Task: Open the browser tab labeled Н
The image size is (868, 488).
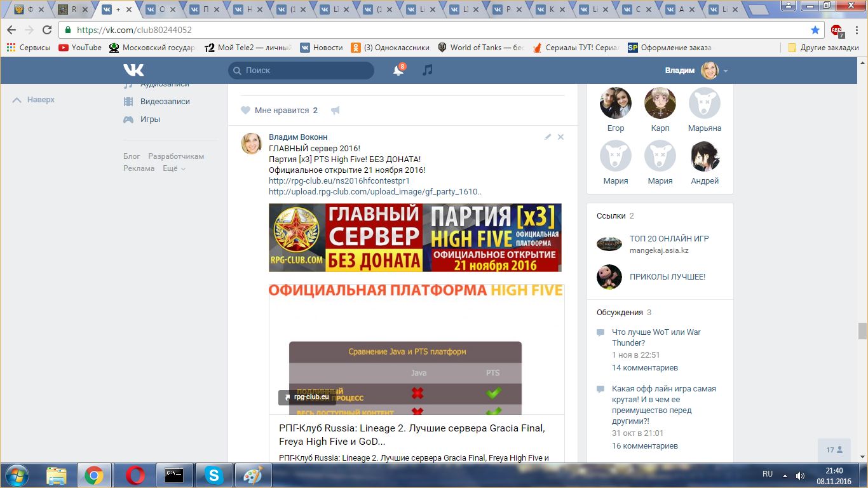Action: coord(246,10)
